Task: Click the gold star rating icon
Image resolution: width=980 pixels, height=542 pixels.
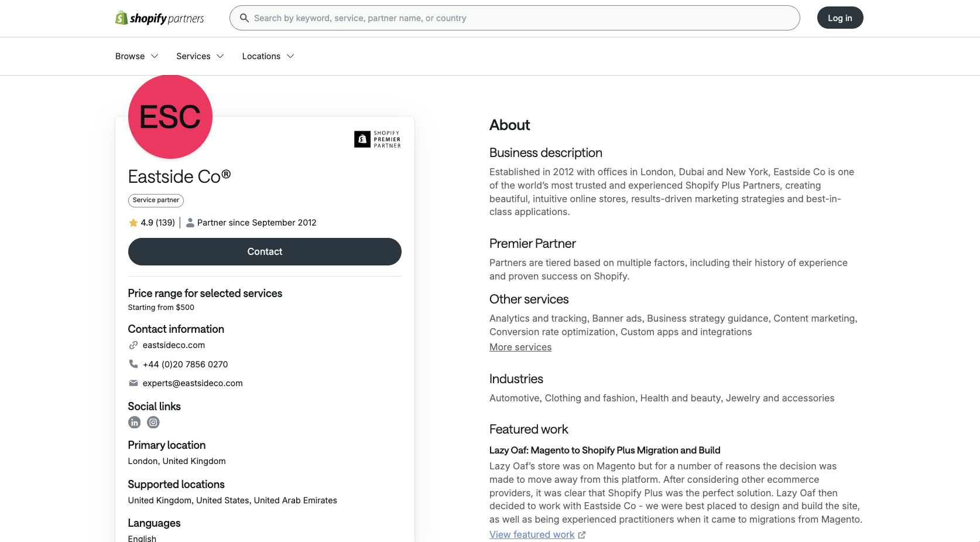Action: 133,223
